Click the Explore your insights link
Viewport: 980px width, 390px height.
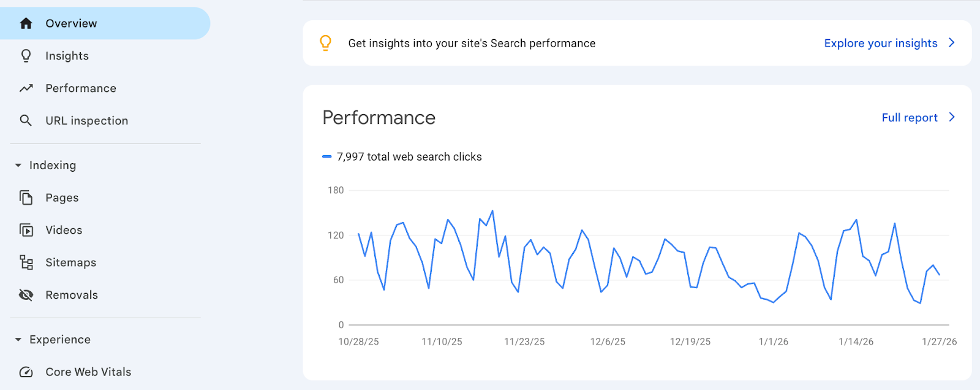point(880,43)
